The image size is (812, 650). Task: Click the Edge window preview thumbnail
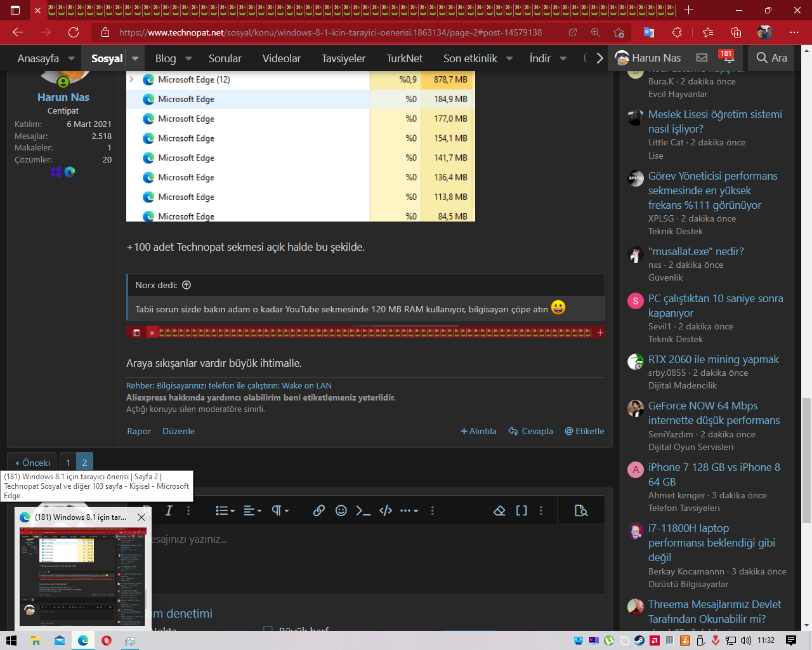(83, 576)
